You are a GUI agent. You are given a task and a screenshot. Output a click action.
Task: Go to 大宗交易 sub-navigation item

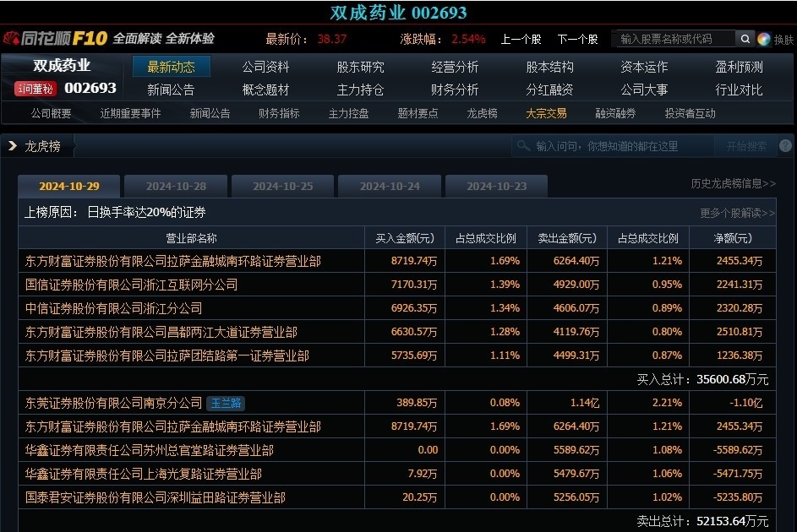[x=546, y=113]
